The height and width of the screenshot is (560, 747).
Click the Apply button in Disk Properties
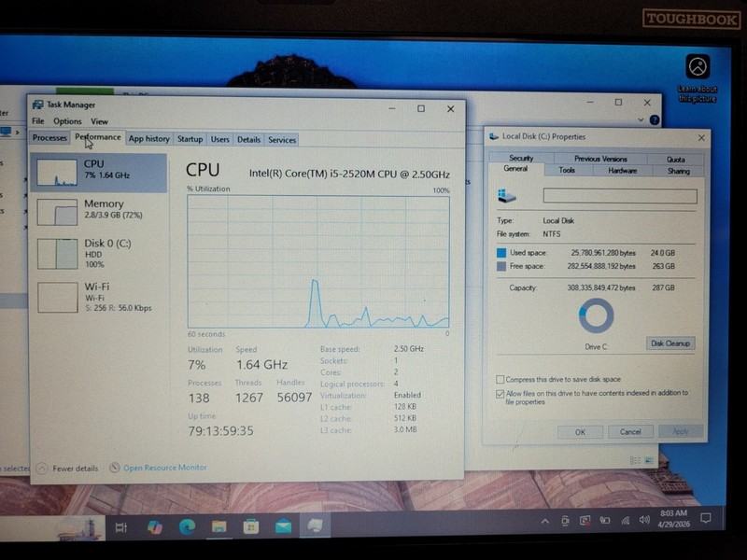(681, 431)
